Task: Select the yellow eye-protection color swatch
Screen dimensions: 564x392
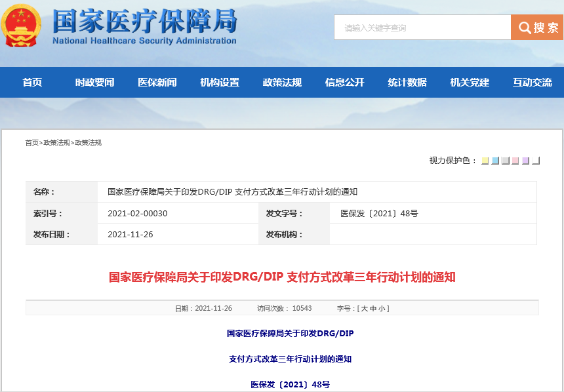Action: tap(485, 161)
